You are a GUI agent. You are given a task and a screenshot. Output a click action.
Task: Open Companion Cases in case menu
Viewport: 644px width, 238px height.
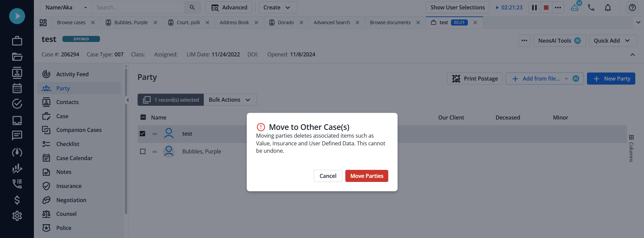coord(79,130)
